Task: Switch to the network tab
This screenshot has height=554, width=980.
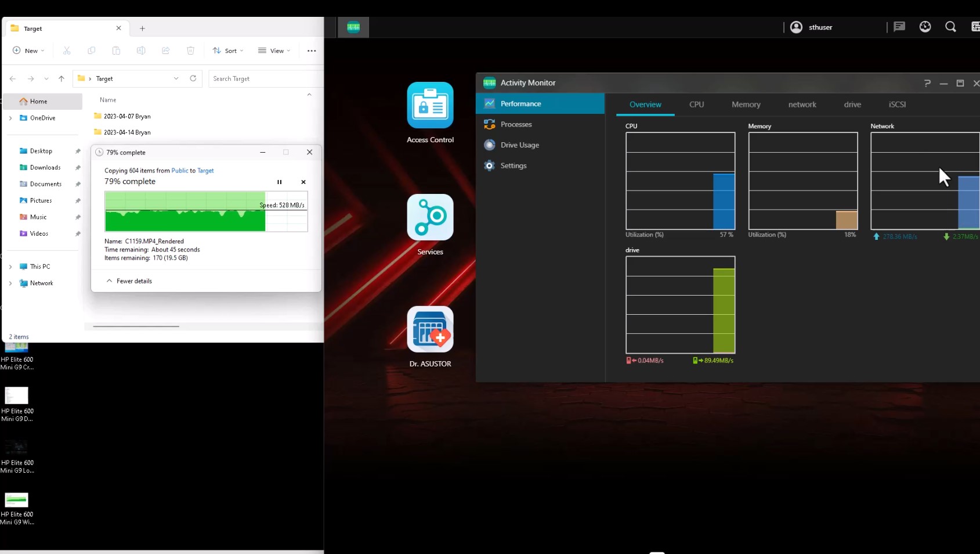Action: [x=802, y=105]
